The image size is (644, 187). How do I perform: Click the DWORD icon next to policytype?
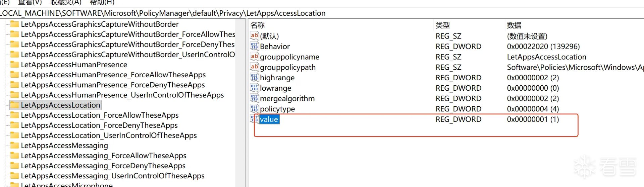(x=254, y=108)
